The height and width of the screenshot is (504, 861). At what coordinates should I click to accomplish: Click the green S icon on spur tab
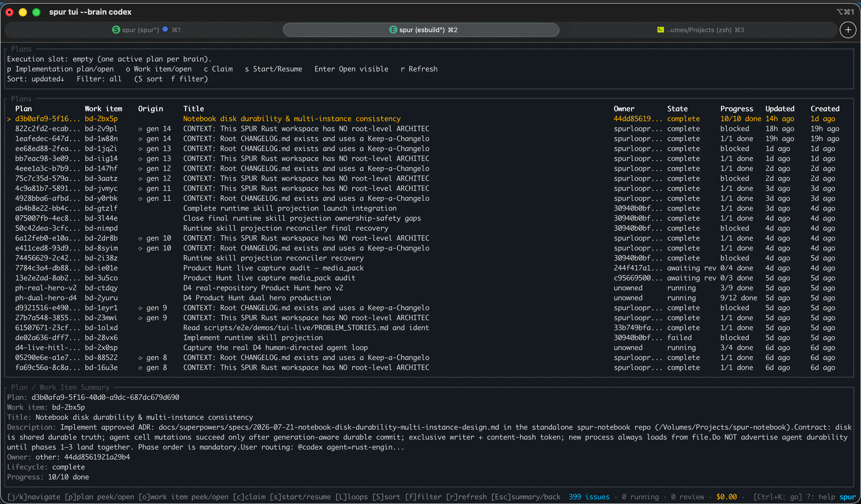[x=116, y=30]
